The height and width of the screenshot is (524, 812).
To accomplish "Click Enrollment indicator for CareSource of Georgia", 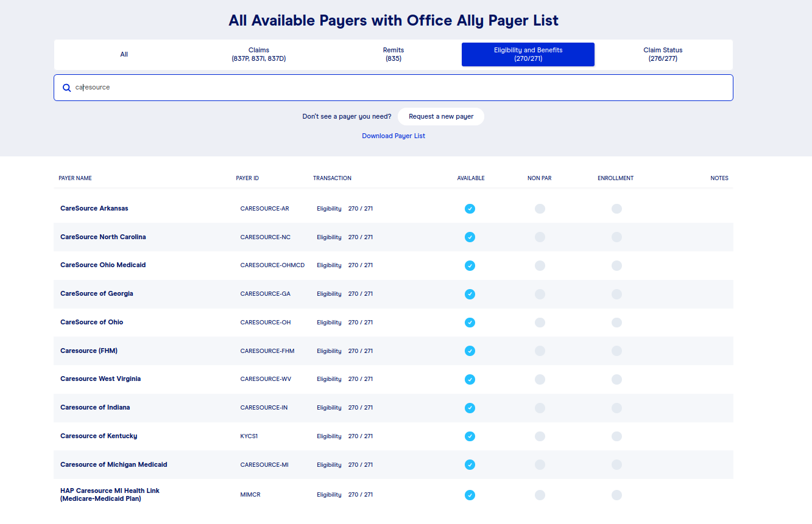I will tap(616, 294).
